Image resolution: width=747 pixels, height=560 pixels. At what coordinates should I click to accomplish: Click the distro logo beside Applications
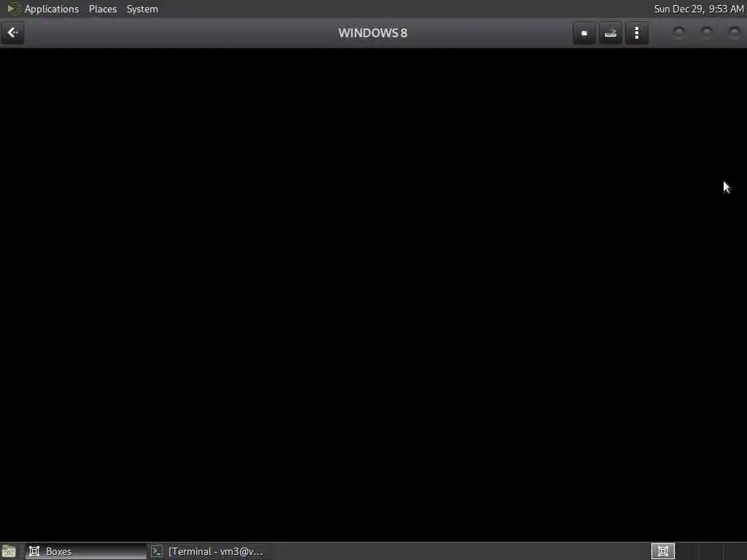coord(14,9)
